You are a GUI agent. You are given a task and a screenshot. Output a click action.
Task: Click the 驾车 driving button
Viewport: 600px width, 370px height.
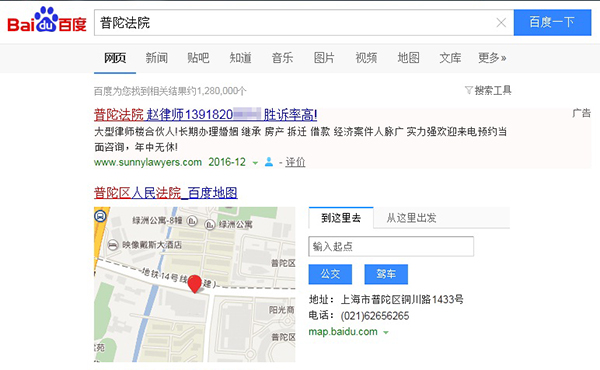point(386,274)
